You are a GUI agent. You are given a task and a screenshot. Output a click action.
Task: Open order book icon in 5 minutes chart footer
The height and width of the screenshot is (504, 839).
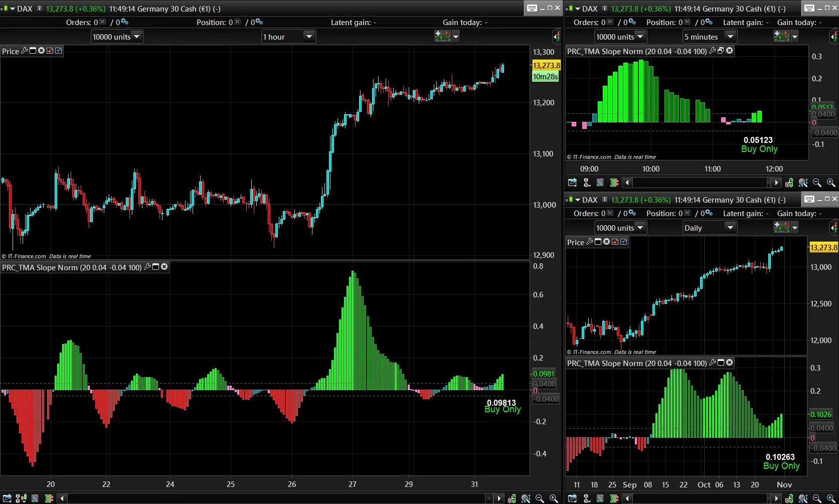pos(614,183)
